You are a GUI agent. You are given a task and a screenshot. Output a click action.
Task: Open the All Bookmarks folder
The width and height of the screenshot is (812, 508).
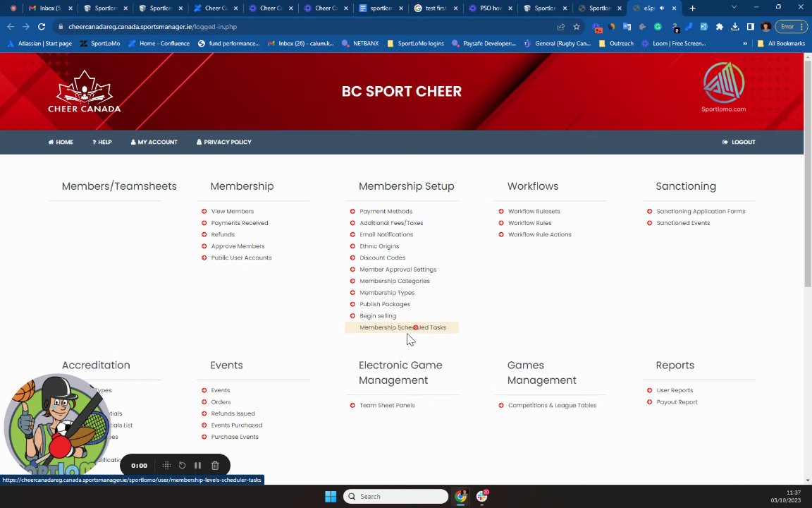(781, 44)
